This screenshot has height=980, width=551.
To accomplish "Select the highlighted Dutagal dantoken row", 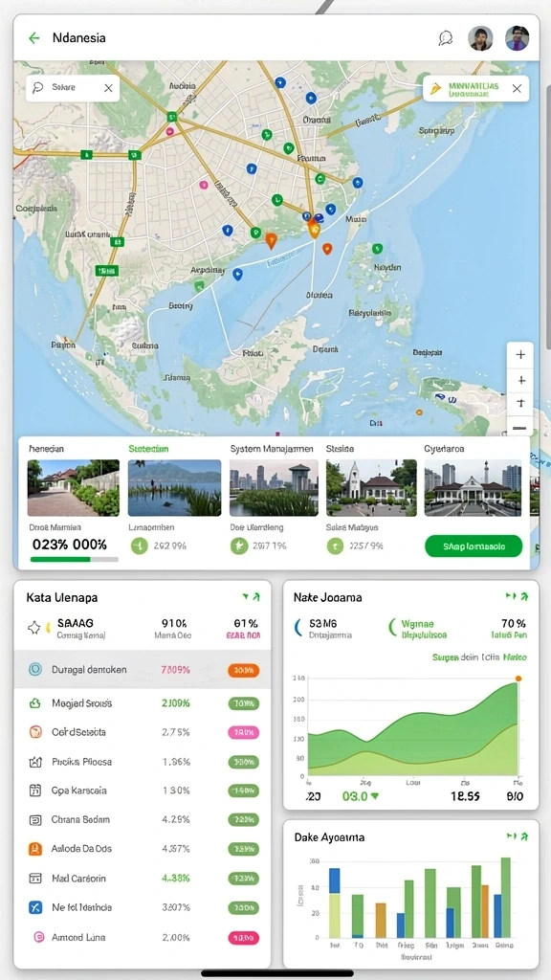I will (143, 669).
